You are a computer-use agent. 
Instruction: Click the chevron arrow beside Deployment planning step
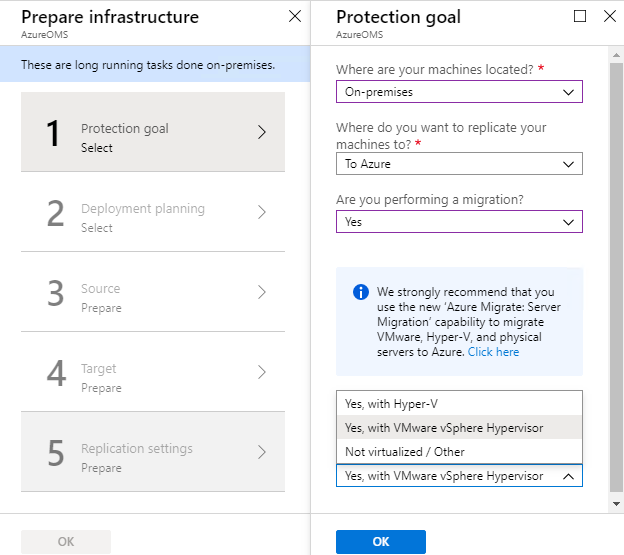(261, 212)
